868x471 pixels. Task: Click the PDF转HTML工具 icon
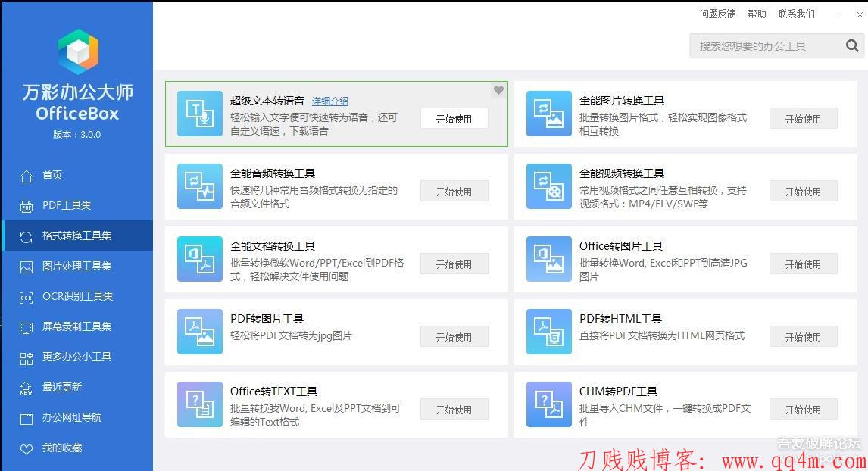tap(548, 332)
